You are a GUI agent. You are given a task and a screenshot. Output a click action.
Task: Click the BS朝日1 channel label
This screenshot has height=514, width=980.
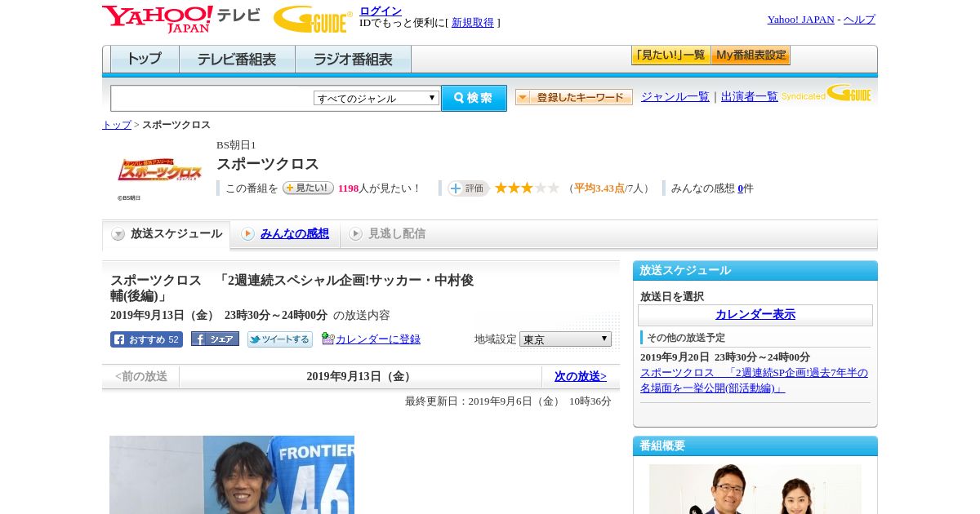click(236, 145)
